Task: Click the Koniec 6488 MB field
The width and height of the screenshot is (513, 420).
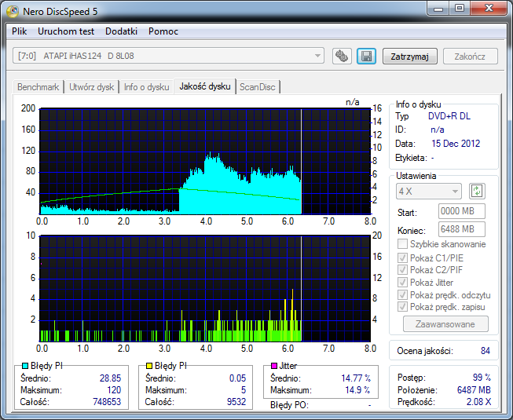Action: click(x=461, y=229)
